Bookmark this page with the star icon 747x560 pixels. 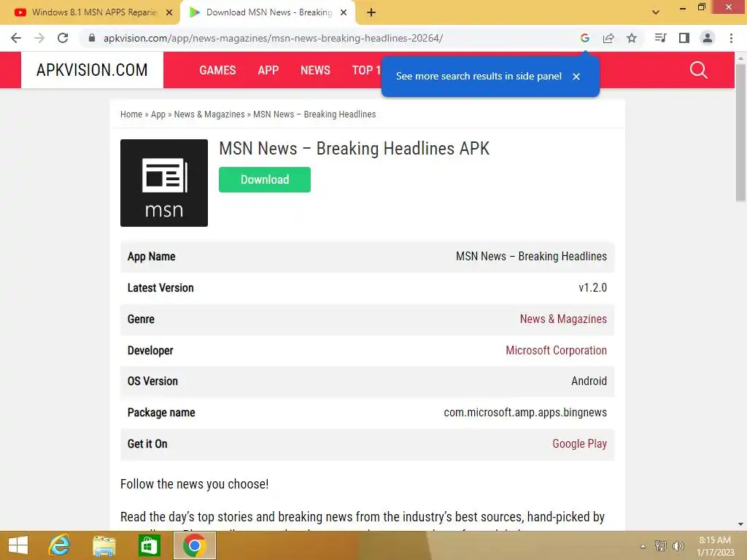(x=632, y=38)
